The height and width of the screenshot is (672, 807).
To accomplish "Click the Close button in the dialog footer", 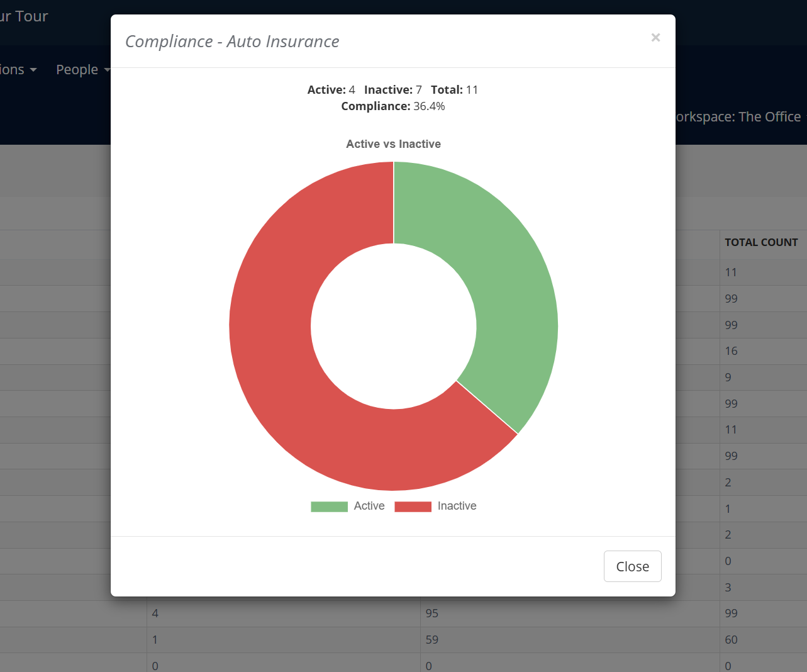I will [632, 566].
